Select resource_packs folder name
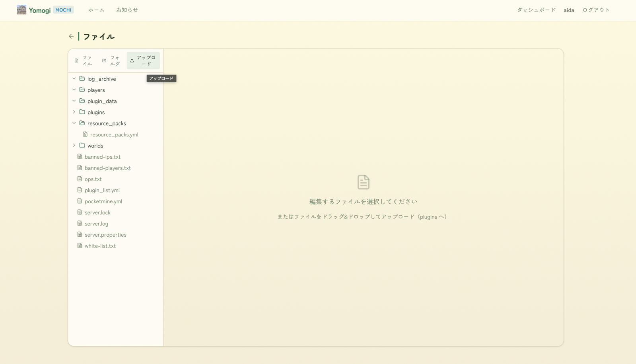 point(107,123)
